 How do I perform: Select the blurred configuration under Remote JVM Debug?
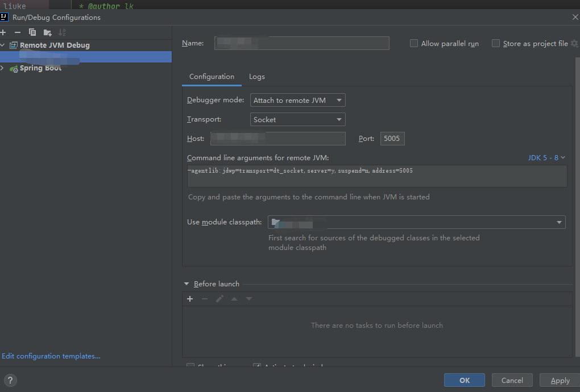(x=86, y=57)
